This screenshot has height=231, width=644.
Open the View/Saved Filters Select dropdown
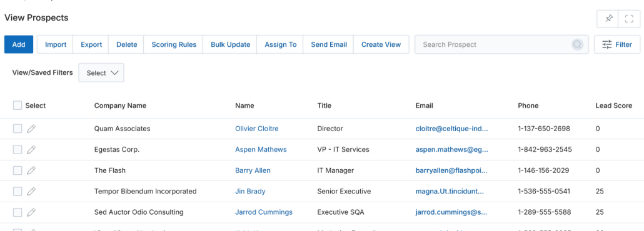point(101,72)
